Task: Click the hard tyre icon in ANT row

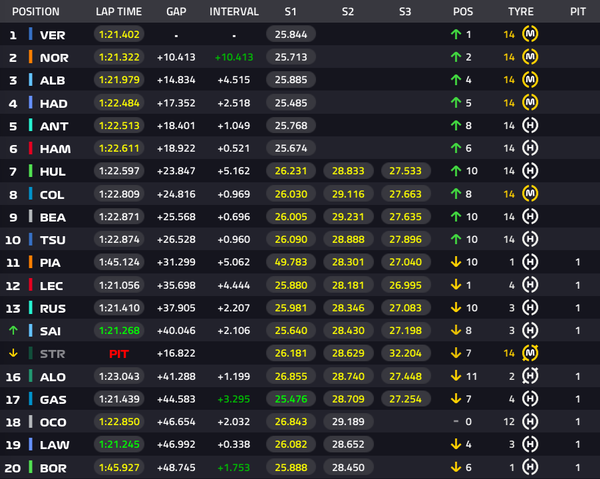Action: pos(530,125)
